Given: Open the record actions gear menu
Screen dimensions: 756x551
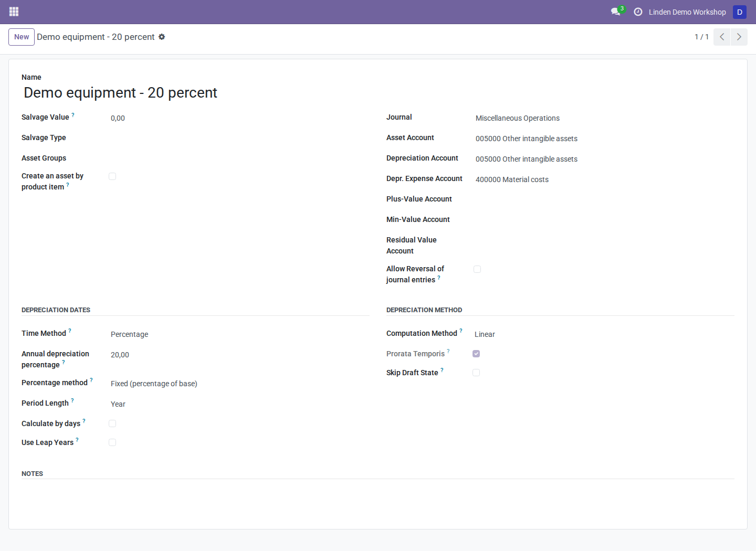Looking at the screenshot, I should [162, 37].
